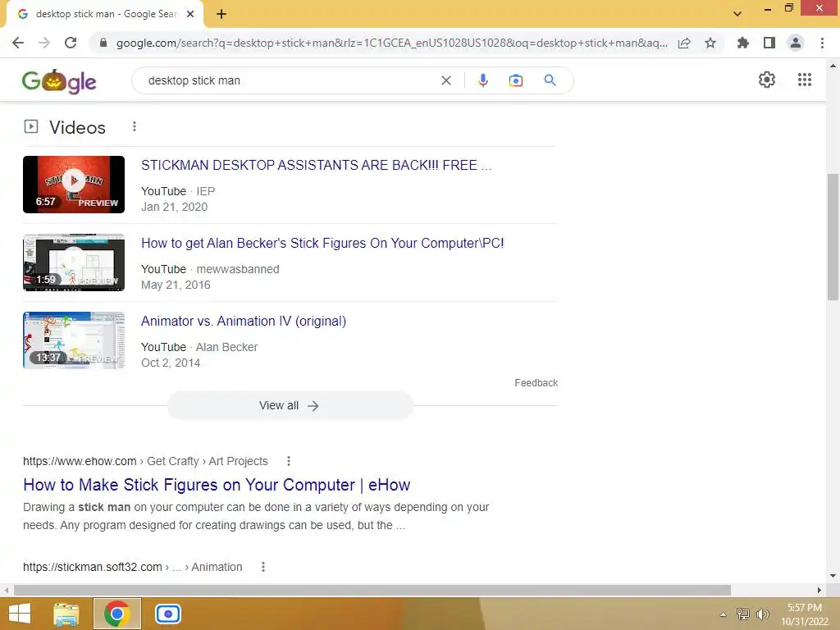The height and width of the screenshot is (630, 840).
Task: Click the Chrome taskbar icon
Action: coord(117,614)
